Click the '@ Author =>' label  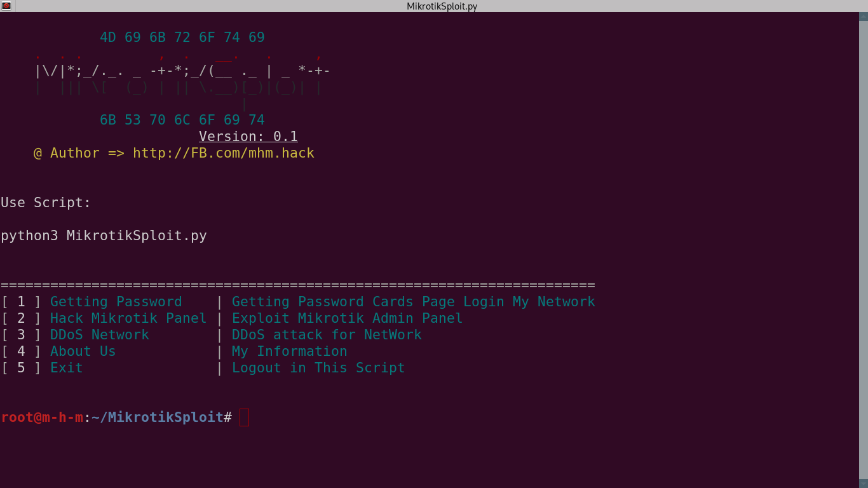coord(79,153)
